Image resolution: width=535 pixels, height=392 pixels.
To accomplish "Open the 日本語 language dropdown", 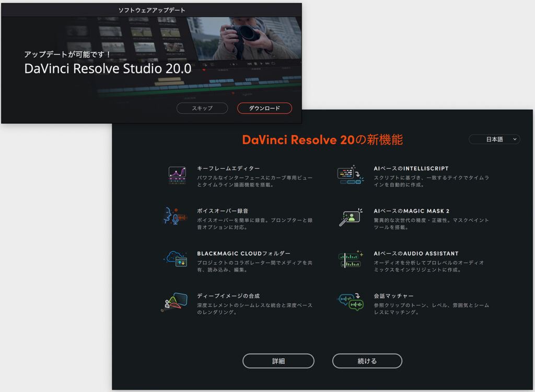I will click(x=494, y=139).
